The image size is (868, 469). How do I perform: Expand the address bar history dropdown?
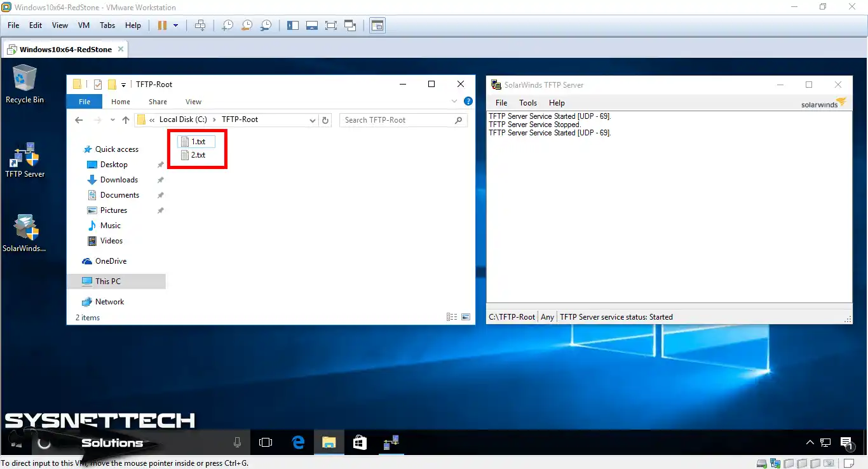click(313, 120)
